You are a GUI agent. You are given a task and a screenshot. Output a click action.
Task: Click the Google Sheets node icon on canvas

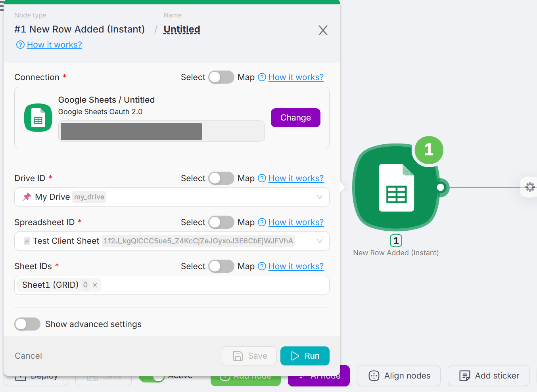coord(396,187)
